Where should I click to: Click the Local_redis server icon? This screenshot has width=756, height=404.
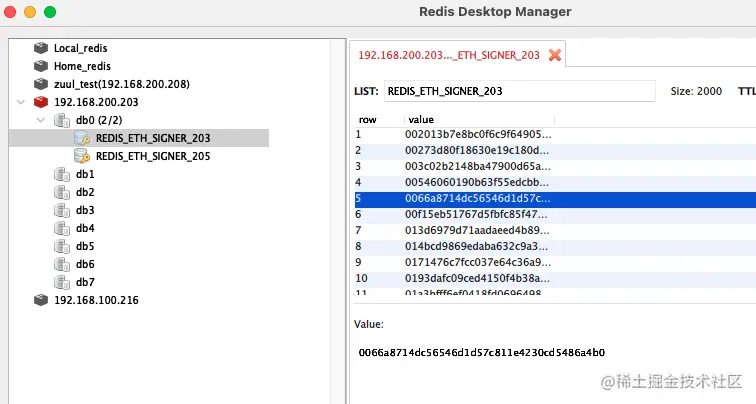41,48
